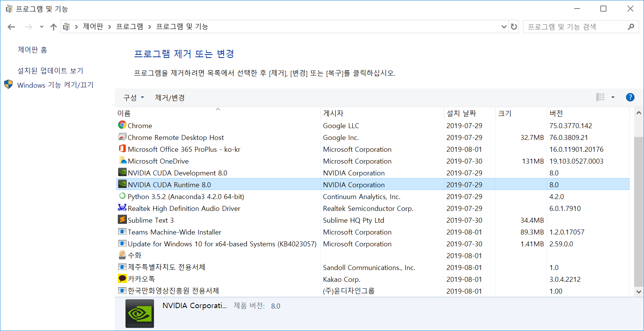Click the Python Anaconda3 icon
The height and width of the screenshot is (331, 644).
pyautogui.click(x=122, y=196)
